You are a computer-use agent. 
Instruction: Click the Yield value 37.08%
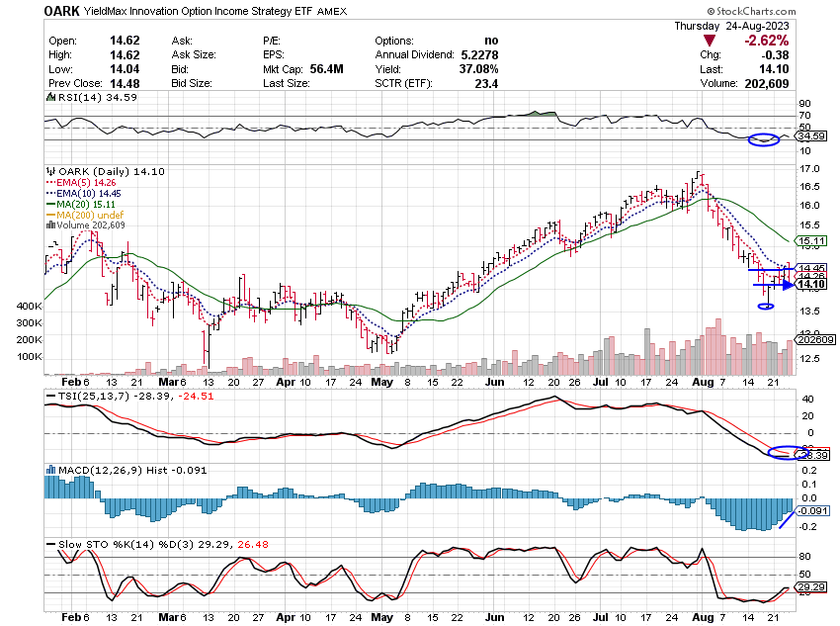pos(479,69)
